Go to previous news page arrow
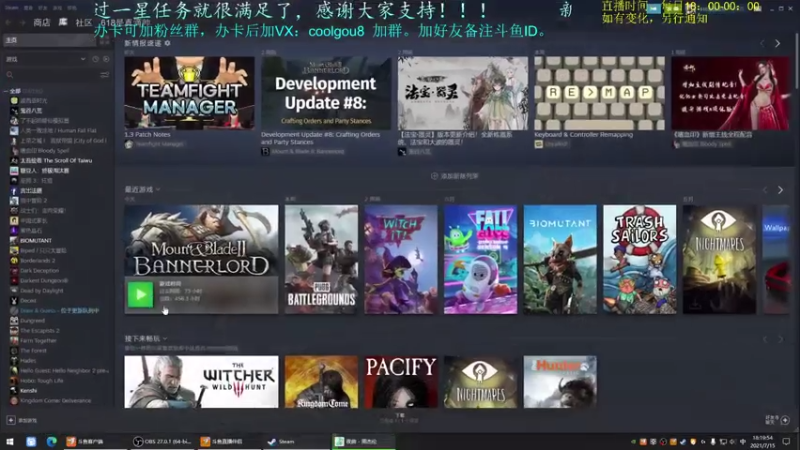Image resolution: width=800 pixels, height=450 pixels. [763, 44]
